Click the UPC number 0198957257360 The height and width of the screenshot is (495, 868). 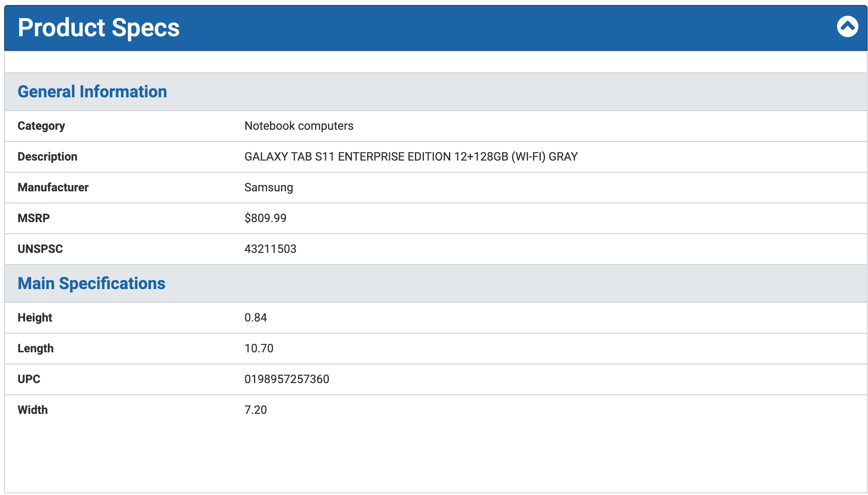click(286, 379)
